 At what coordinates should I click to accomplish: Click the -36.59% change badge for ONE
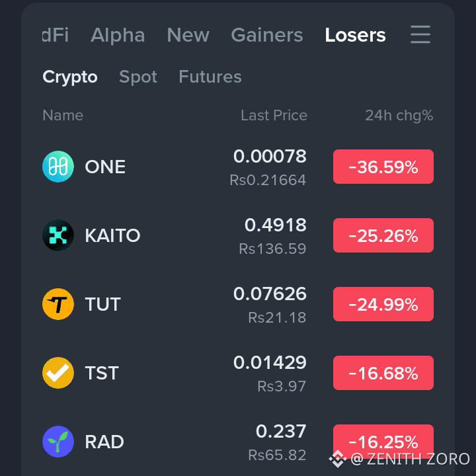click(383, 167)
